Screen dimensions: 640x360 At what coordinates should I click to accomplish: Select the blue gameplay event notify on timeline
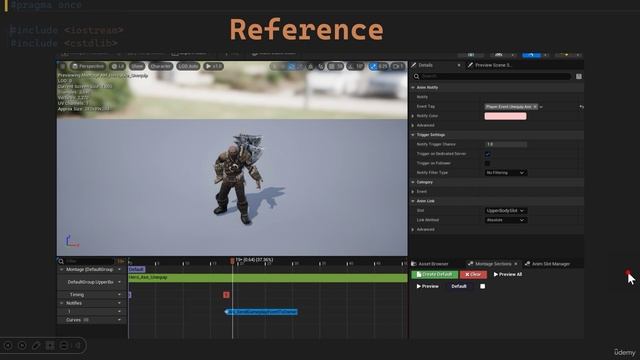(261, 312)
